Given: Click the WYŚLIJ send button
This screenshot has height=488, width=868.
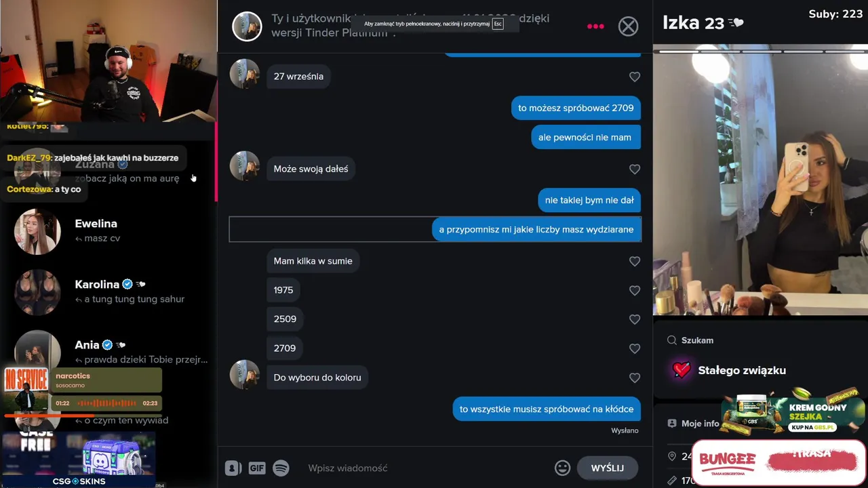Looking at the screenshot, I should pos(608,468).
